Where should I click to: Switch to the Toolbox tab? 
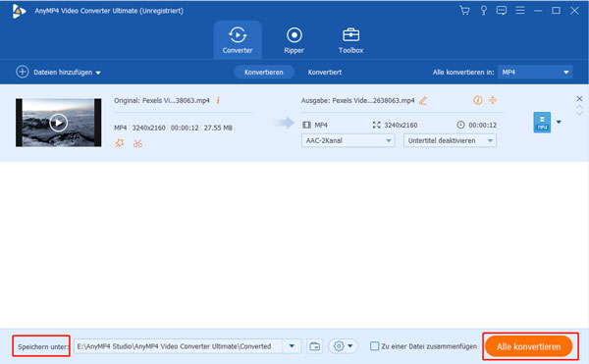click(x=350, y=40)
